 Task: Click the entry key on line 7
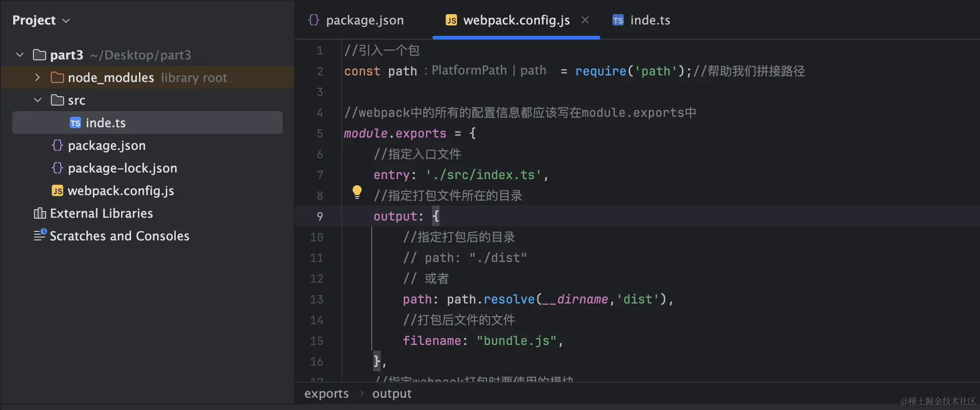(x=392, y=175)
